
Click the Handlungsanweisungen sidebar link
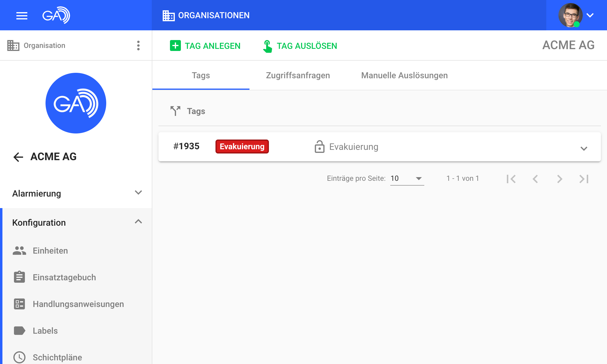click(78, 304)
